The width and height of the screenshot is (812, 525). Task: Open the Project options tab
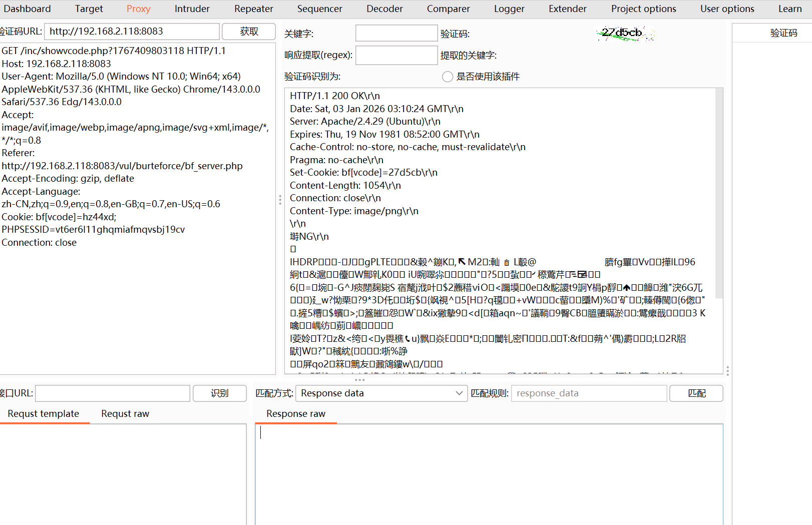643,9
